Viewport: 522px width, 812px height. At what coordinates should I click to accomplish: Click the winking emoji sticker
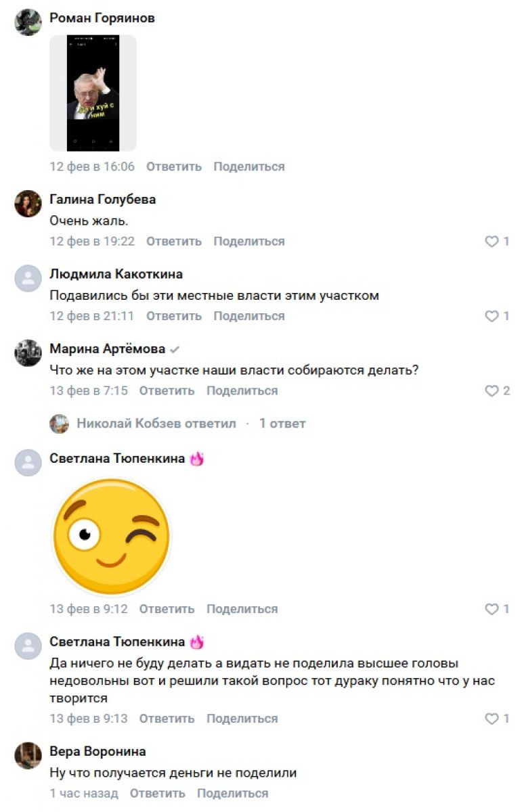coord(112,537)
